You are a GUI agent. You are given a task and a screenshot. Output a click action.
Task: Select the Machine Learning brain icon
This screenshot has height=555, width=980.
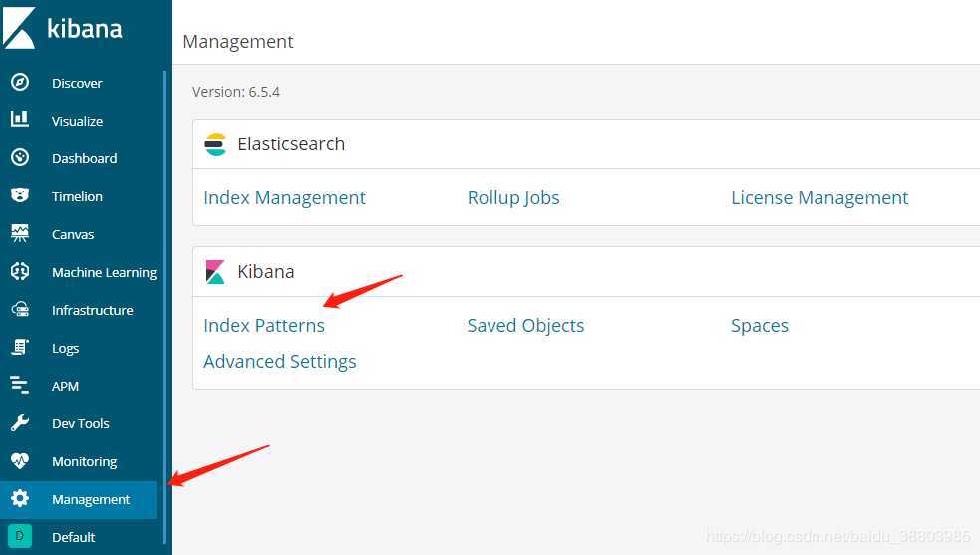tap(20, 271)
